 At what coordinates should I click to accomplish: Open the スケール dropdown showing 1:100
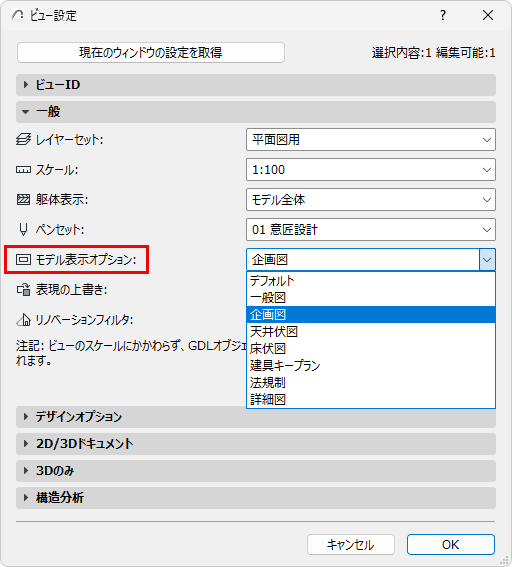[371, 170]
